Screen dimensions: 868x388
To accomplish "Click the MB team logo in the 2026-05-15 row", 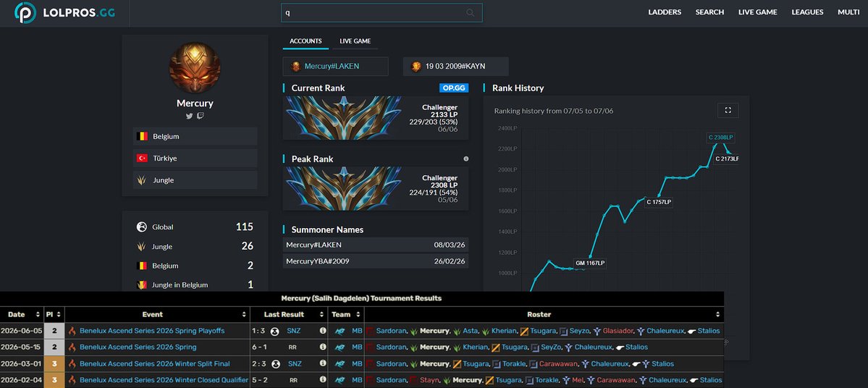I will (340, 347).
